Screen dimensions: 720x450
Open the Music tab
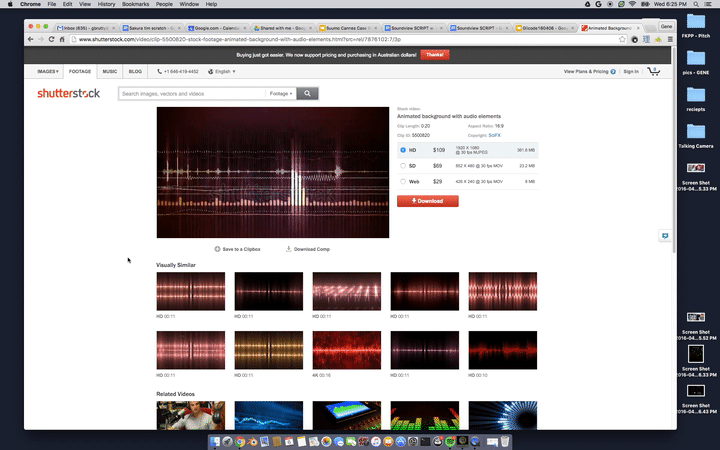tap(110, 72)
